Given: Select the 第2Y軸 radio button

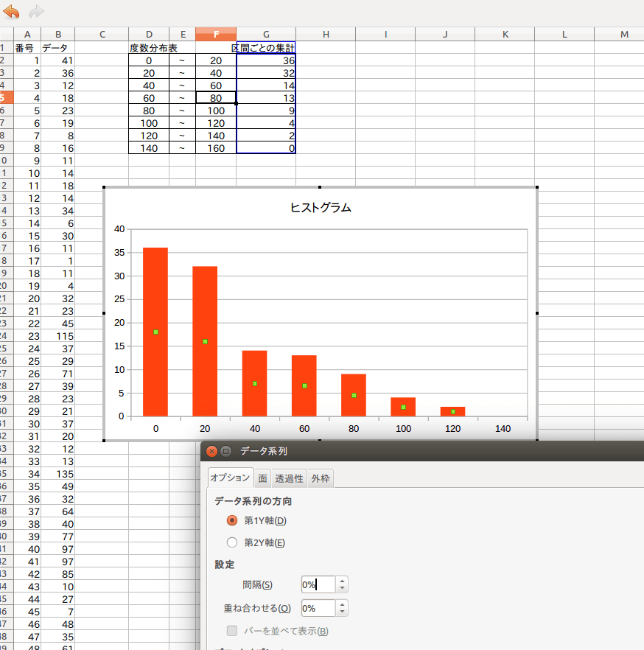Looking at the screenshot, I should click(x=232, y=542).
